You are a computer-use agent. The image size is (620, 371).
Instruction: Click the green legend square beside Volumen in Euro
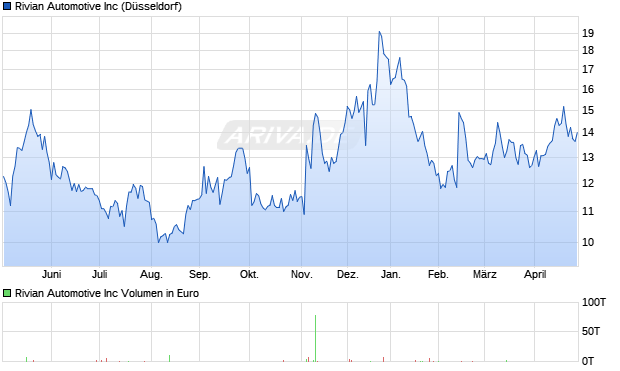pos(7,293)
